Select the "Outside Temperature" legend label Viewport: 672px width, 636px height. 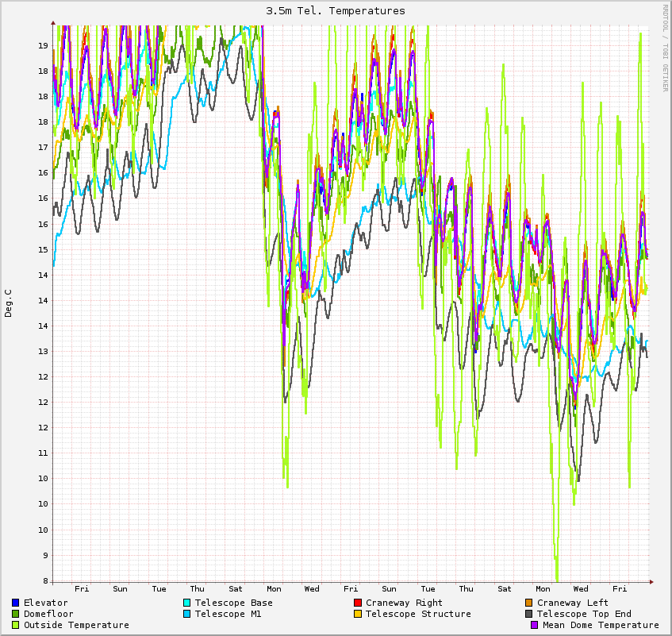tap(76, 625)
